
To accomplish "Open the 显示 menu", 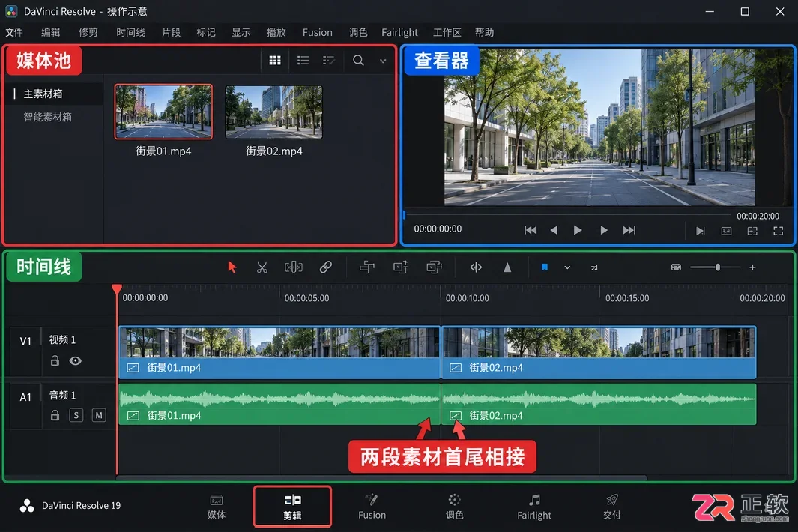I will pos(241,32).
